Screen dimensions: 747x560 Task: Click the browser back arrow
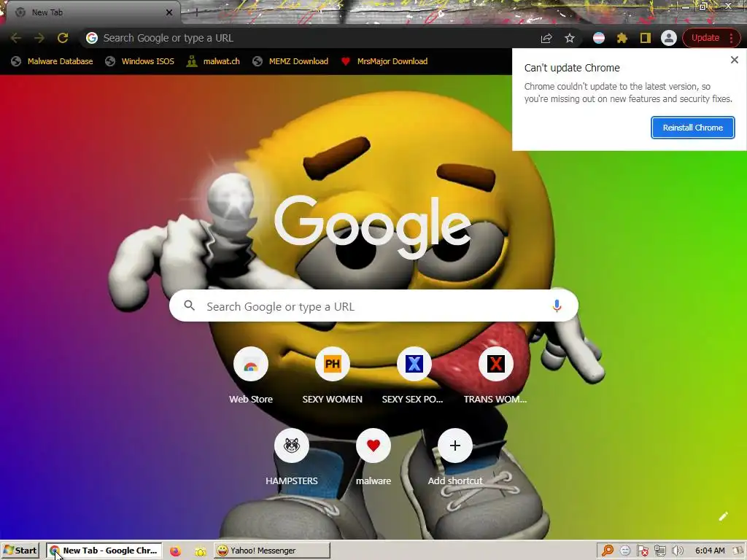pos(16,38)
